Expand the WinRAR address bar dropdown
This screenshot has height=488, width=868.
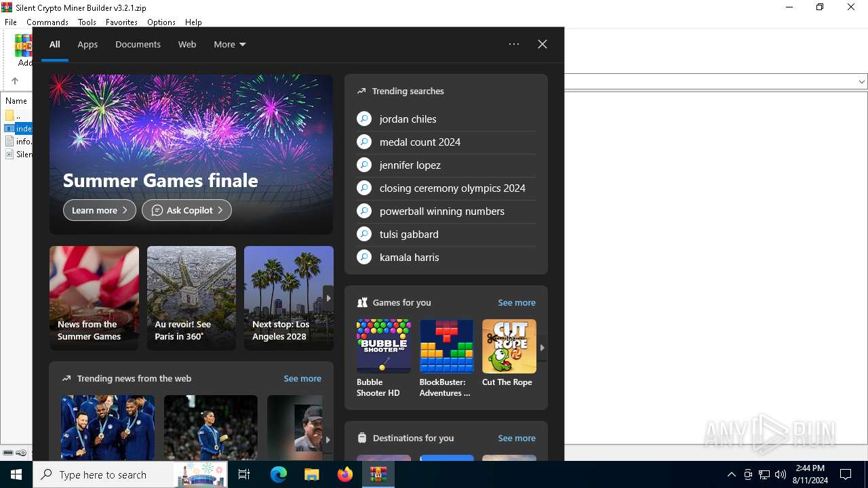[x=861, y=81]
